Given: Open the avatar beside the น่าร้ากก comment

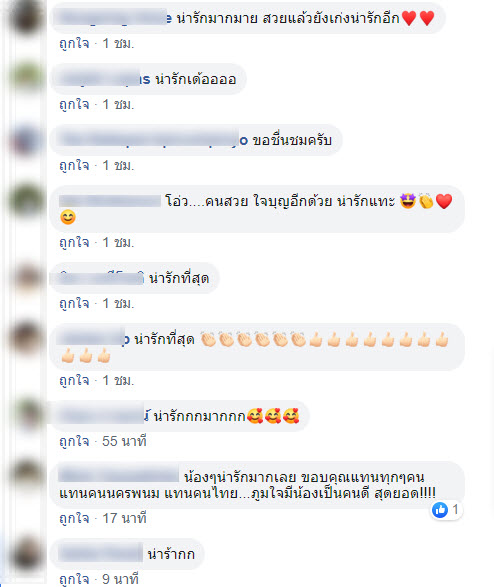Looking at the screenshot, I should (x=25, y=553).
